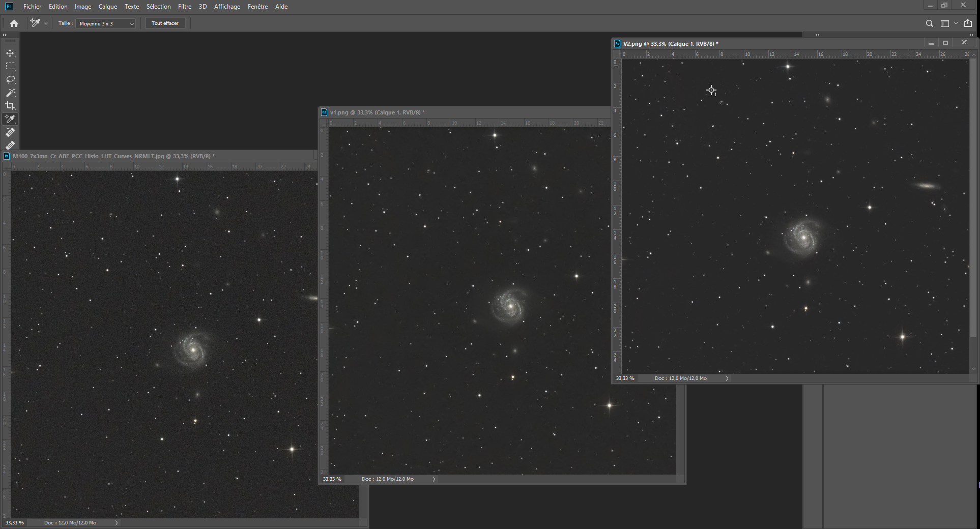Open the Search magnifier icon
The width and height of the screenshot is (980, 529).
(929, 23)
